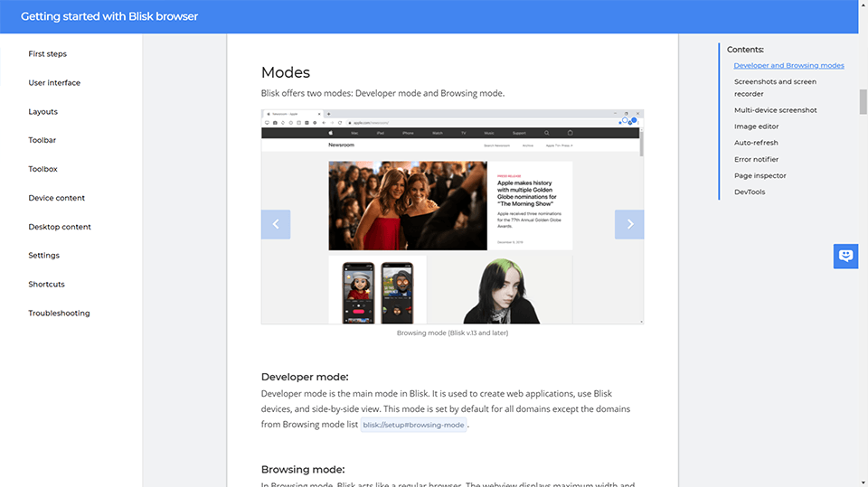Open the First steps section

click(48, 53)
